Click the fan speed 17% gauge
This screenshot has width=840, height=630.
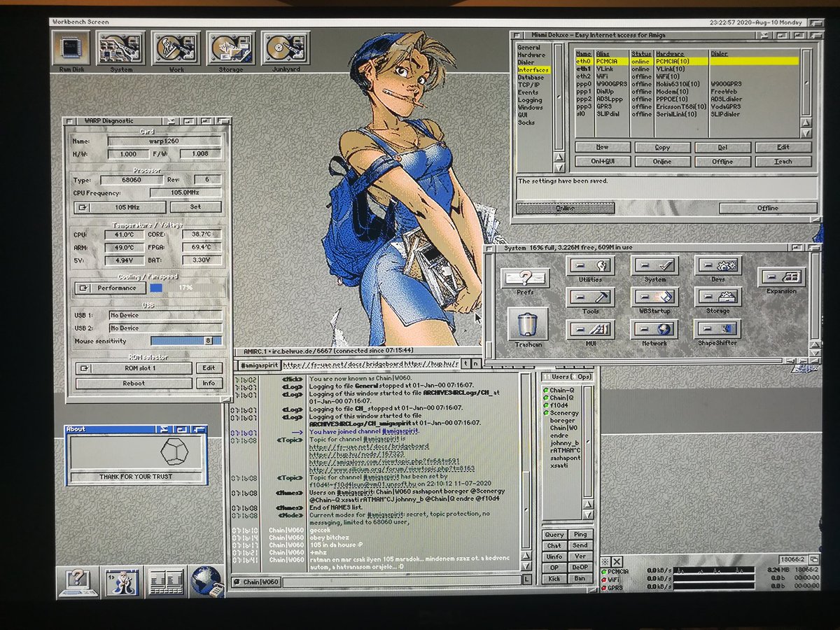185,288
